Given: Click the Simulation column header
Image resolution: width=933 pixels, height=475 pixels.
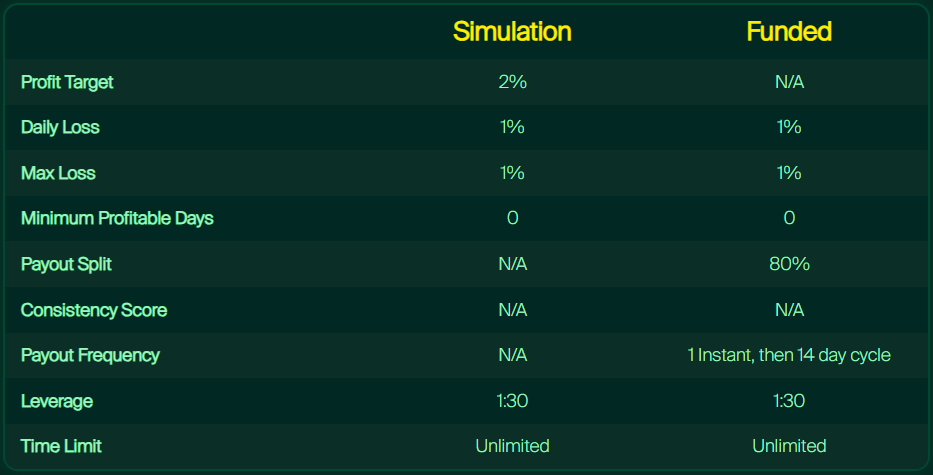Looking at the screenshot, I should pos(512,32).
